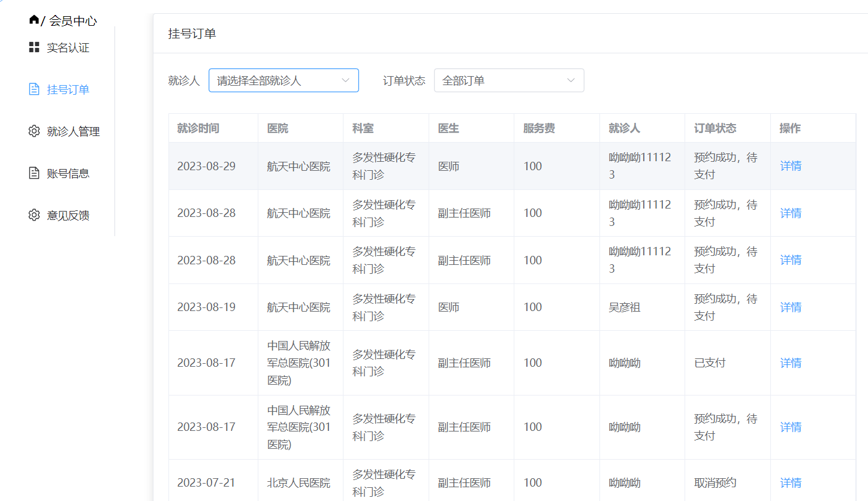Click the 意见反馈 gear icon

pos(34,215)
